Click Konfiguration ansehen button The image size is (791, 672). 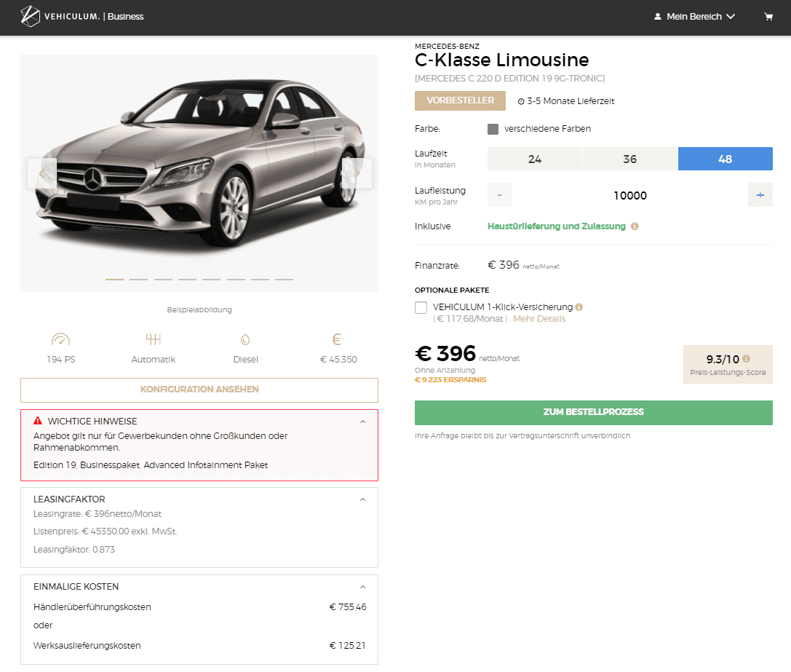199,390
